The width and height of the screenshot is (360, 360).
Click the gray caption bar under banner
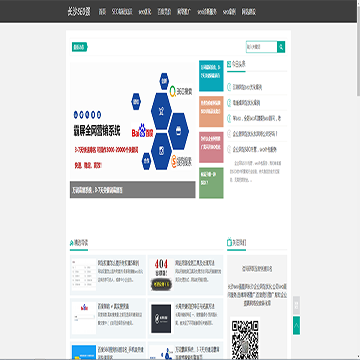132,190
